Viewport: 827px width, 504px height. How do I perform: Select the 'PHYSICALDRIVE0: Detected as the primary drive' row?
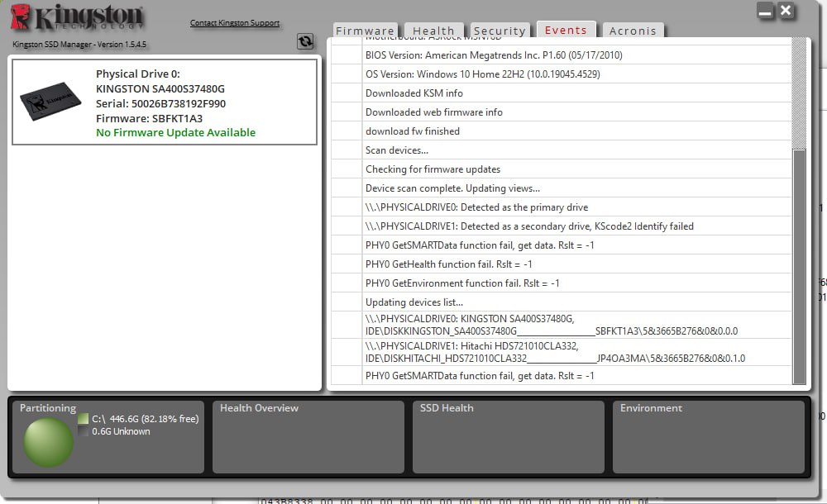click(562, 207)
